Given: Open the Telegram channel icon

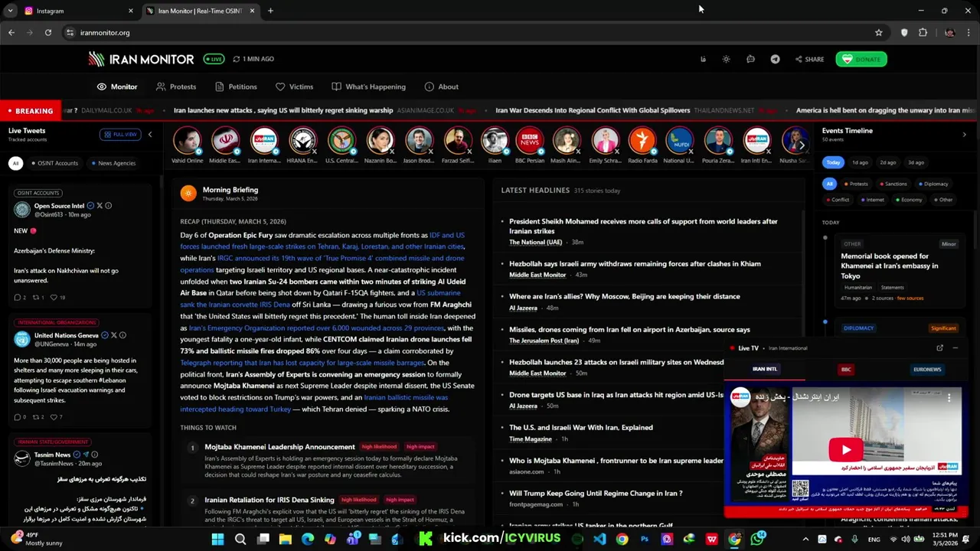Looking at the screenshot, I should pos(775,59).
